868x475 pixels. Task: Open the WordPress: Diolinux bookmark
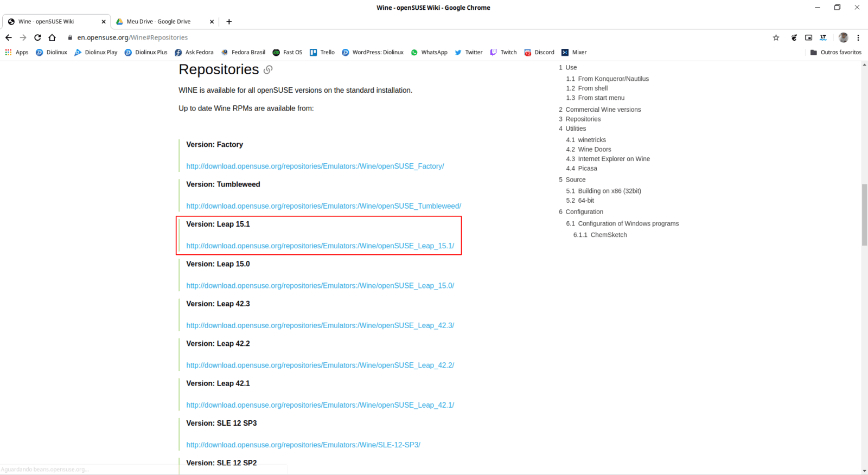click(373, 53)
